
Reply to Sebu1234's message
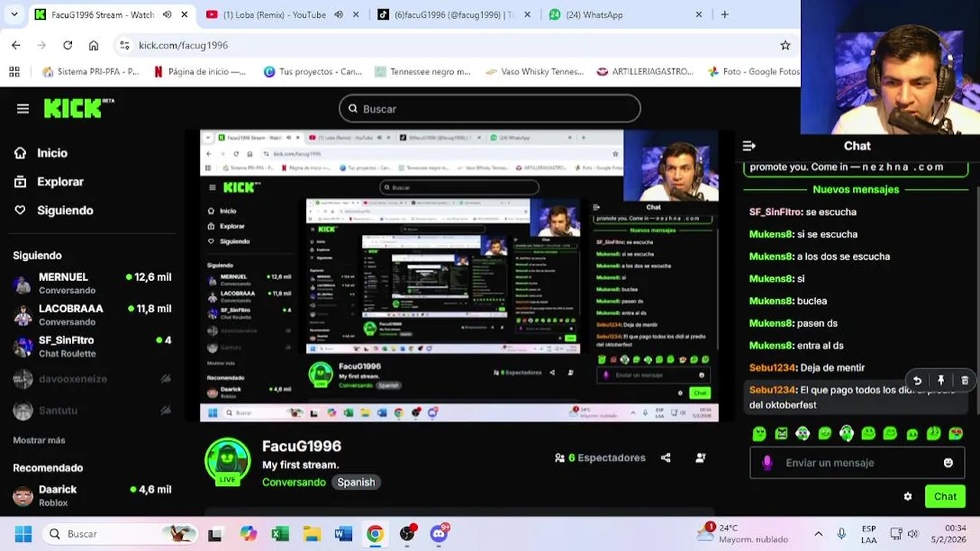[x=917, y=380]
